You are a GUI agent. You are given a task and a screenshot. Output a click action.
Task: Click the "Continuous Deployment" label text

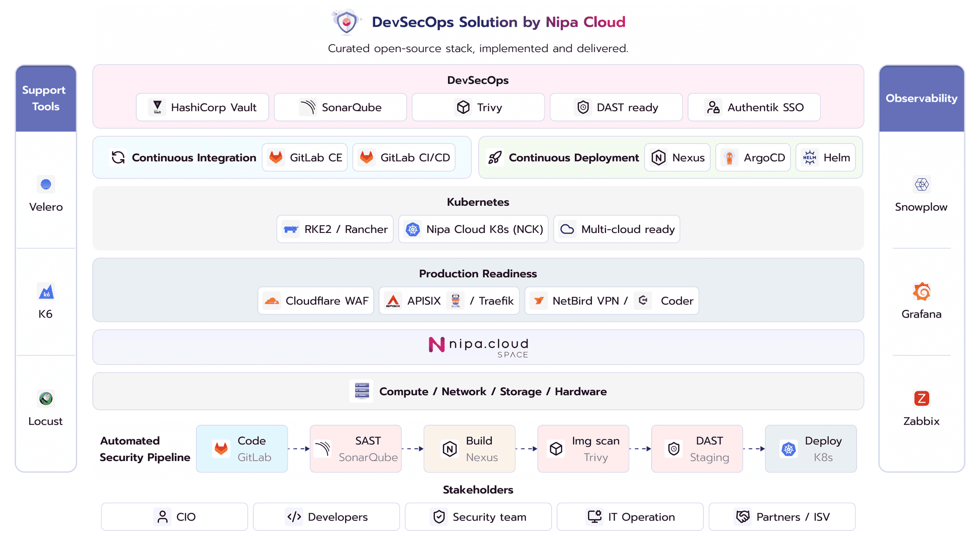coord(574,158)
